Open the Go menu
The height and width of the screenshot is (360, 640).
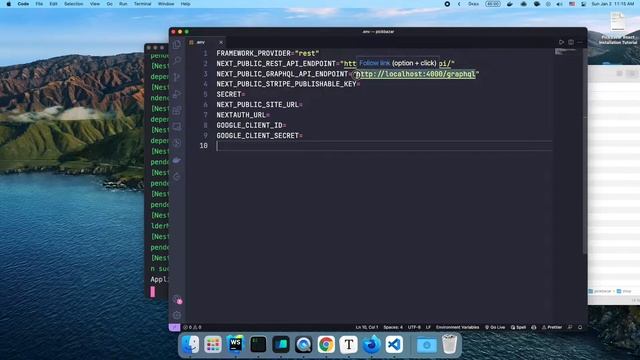click(109, 4)
